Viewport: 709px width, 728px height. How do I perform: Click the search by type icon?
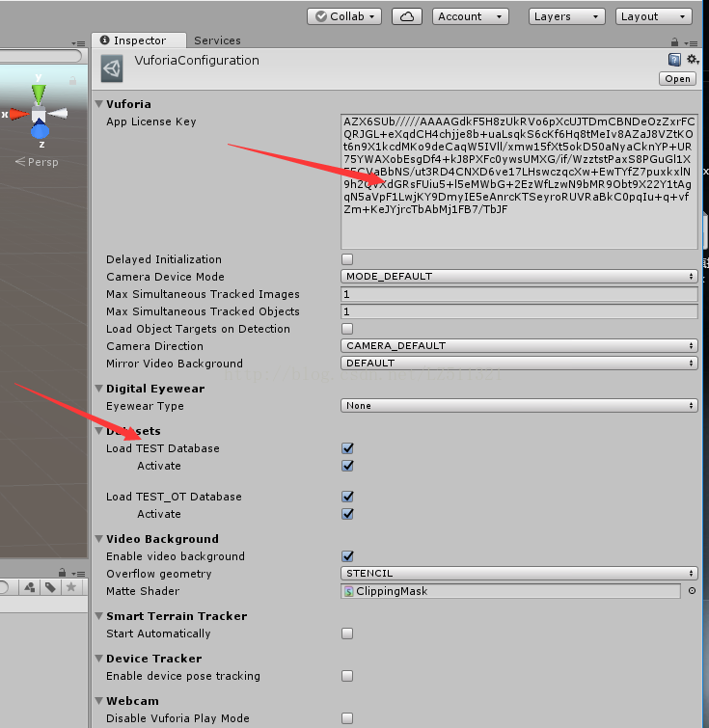tap(30, 587)
